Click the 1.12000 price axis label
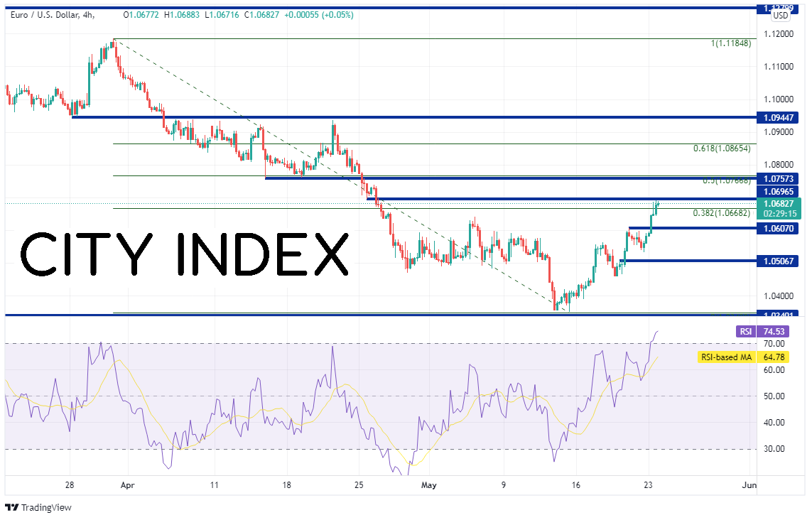The height and width of the screenshot is (520, 812). [779, 34]
